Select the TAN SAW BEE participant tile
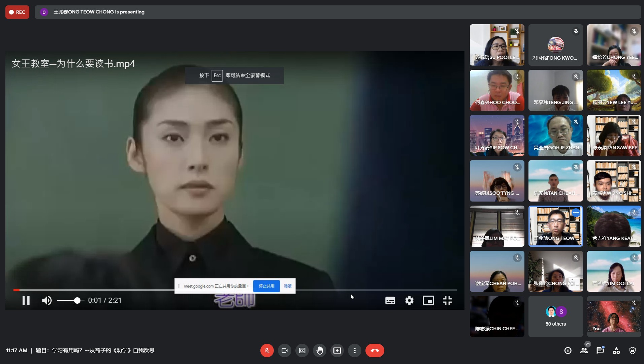This screenshot has width=644, height=364. point(614,135)
